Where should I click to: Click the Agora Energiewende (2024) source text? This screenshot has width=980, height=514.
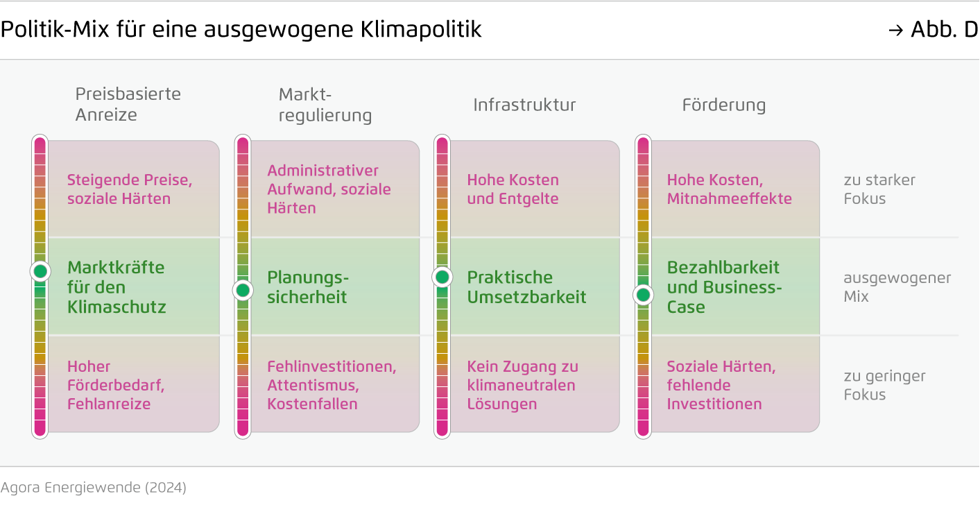94,488
